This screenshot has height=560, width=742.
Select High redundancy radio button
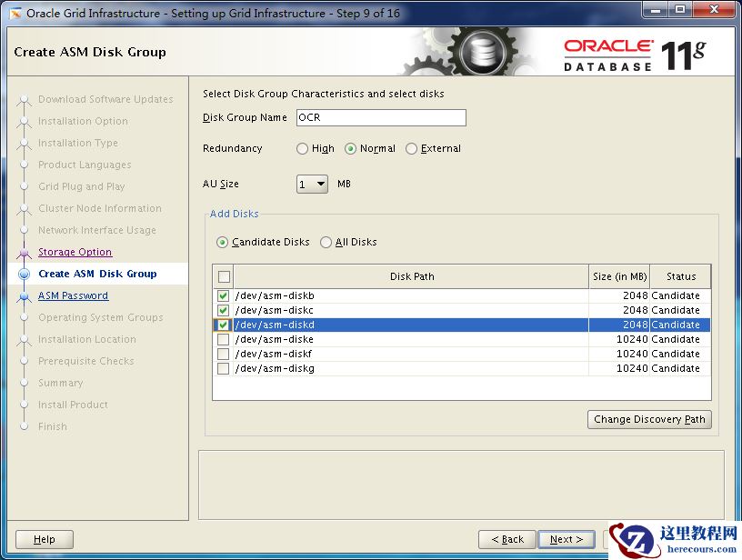coord(303,149)
